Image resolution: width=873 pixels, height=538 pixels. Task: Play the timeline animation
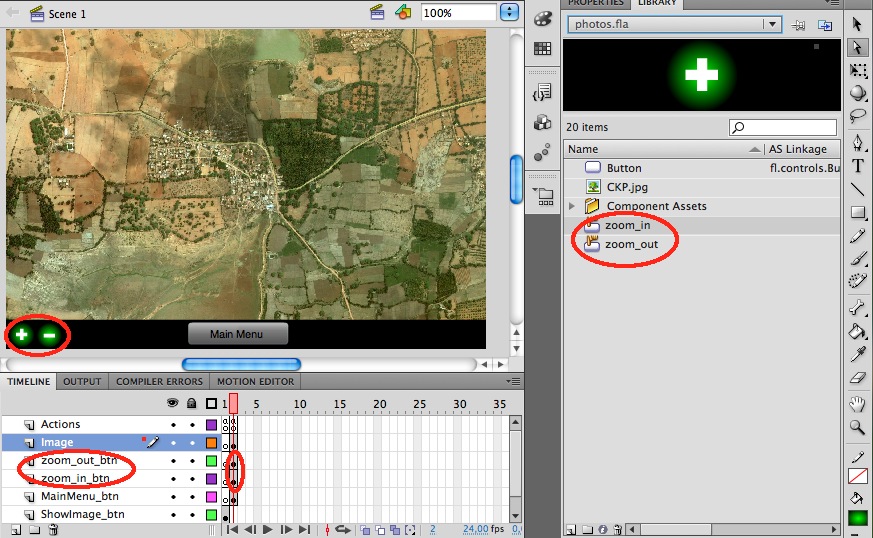[267, 530]
